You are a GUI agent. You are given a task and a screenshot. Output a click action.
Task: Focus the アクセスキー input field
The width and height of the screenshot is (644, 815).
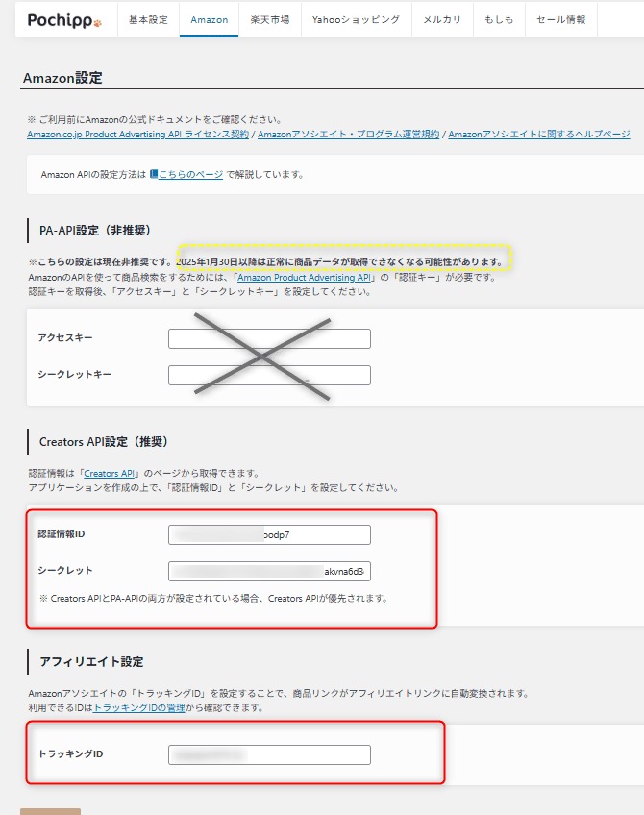point(269,338)
